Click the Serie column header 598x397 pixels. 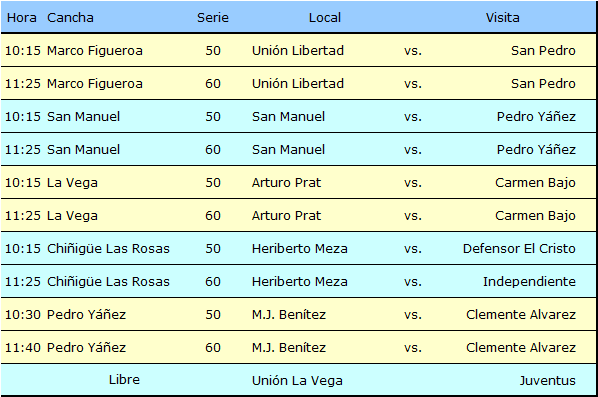213,18
